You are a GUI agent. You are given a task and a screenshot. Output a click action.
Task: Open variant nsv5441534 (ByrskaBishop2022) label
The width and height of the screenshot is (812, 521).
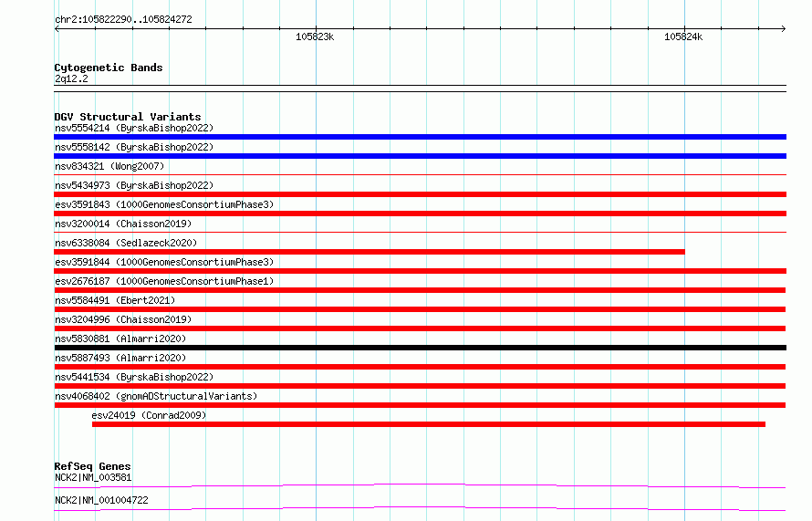tap(134, 377)
